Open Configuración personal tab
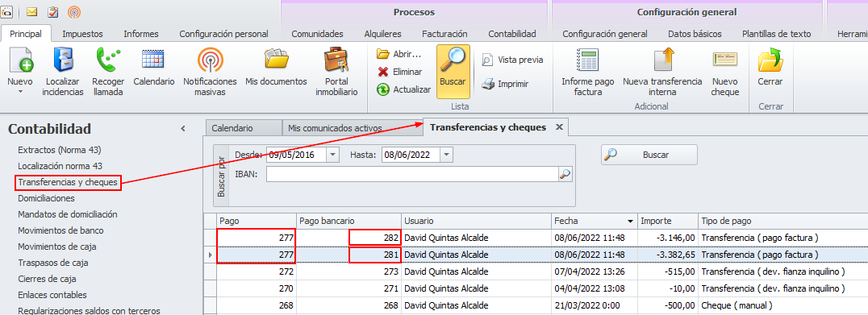Viewport: 868px width, 315px height. click(223, 34)
